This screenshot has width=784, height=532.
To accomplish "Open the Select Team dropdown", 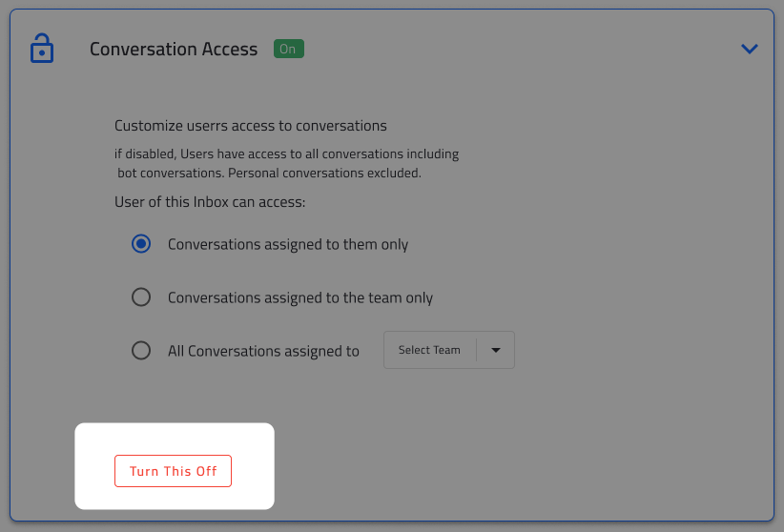I will [449, 350].
